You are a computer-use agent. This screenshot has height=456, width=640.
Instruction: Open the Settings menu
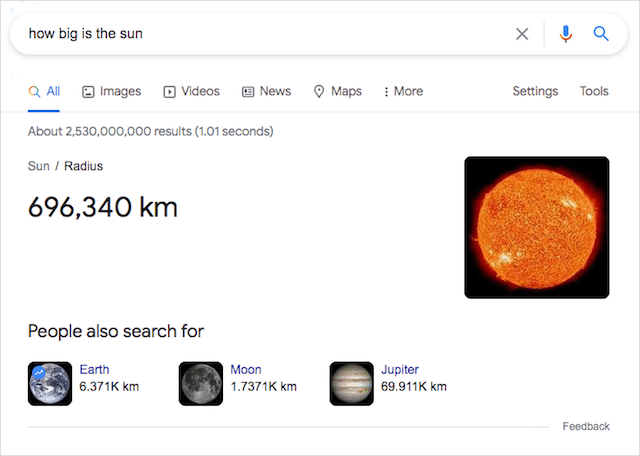[535, 91]
